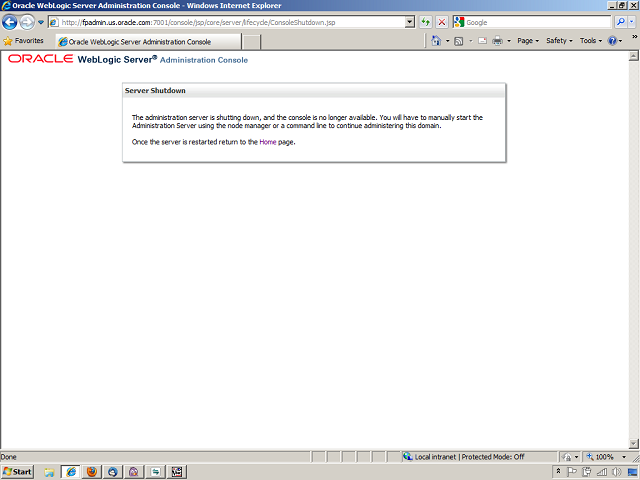Open the Page menu

(x=528, y=41)
